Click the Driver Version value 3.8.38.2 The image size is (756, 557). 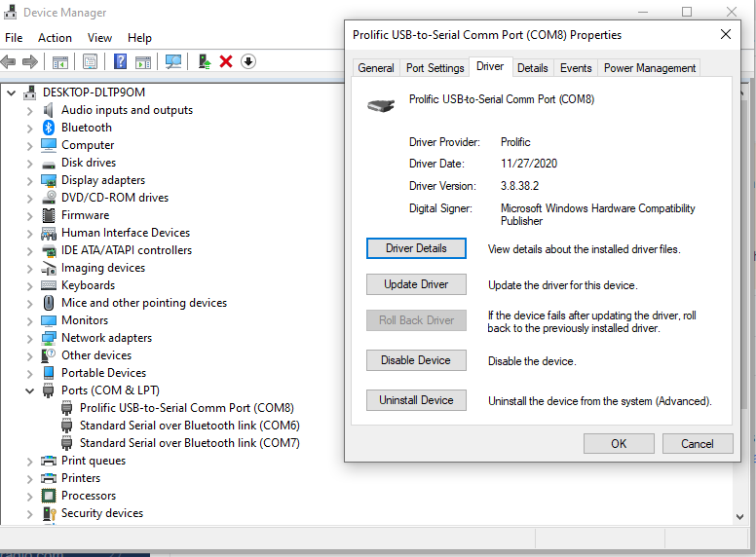click(x=519, y=186)
